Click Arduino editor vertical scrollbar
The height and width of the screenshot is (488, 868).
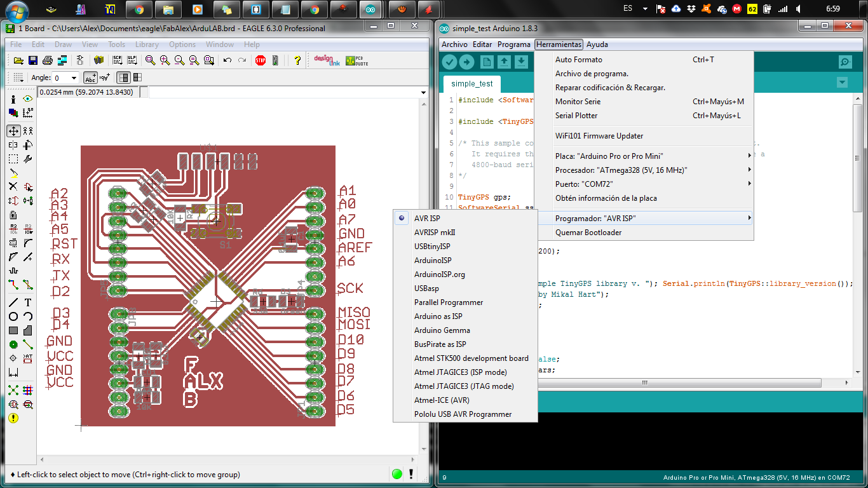coord(858,235)
